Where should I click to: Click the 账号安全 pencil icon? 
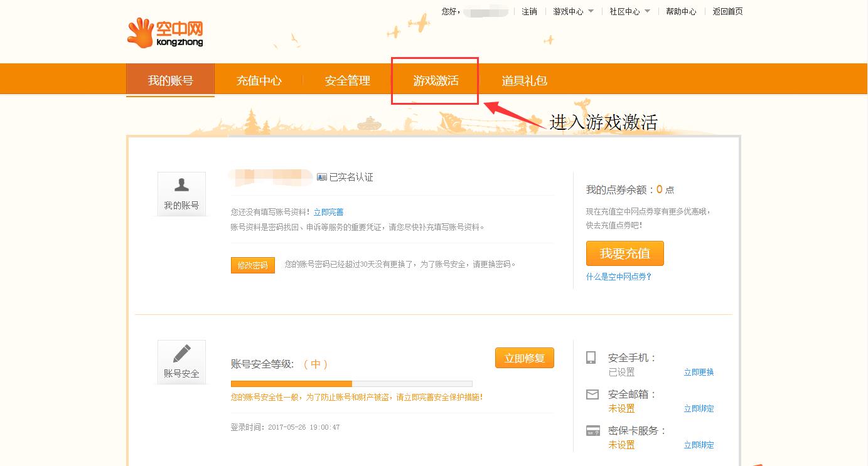click(181, 354)
